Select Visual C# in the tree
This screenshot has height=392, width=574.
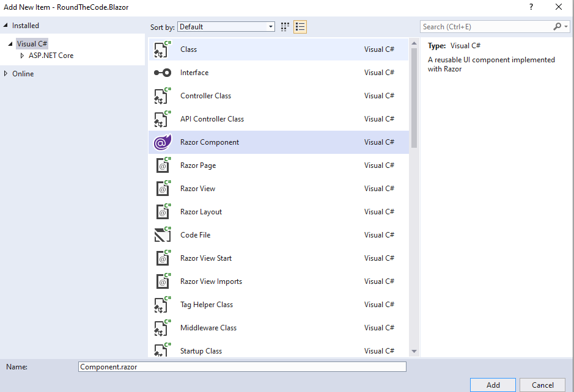(x=32, y=44)
